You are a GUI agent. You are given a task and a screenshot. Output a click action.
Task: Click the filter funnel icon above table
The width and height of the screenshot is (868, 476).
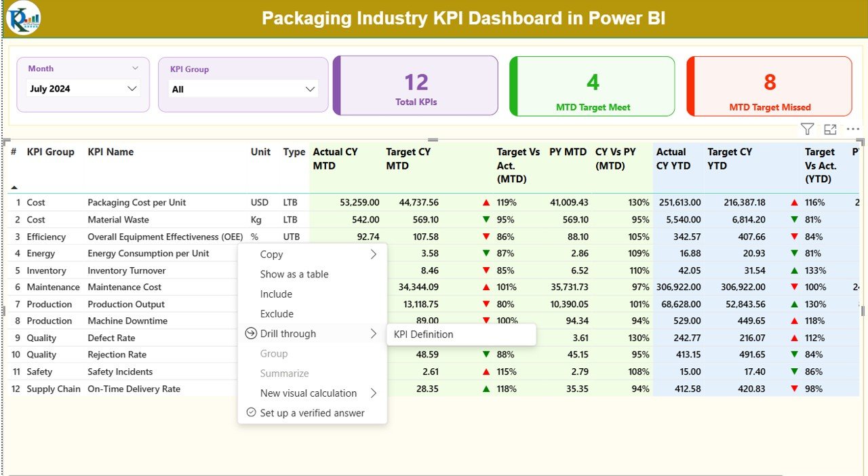pos(807,130)
